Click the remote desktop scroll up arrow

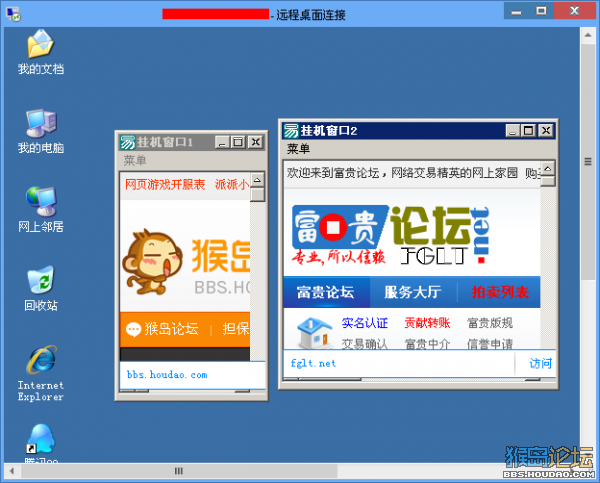pyautogui.click(x=588, y=35)
